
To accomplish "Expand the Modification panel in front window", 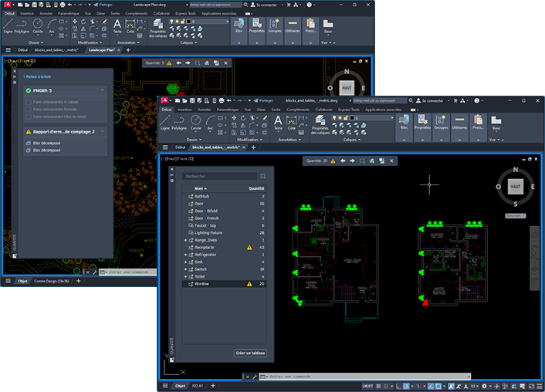I will 249,140.
